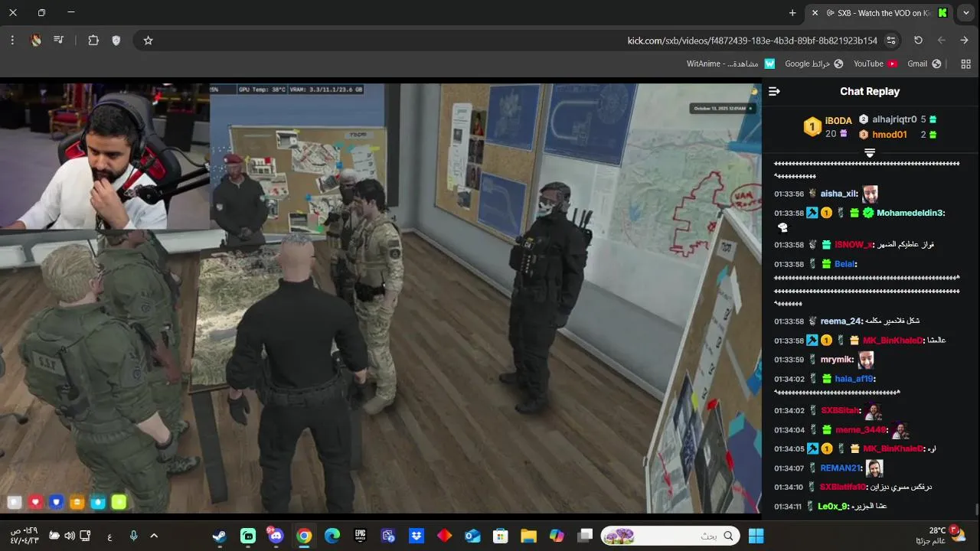The image size is (980, 551).
Task: Open Epic Games launcher from taskbar
Action: (360, 536)
